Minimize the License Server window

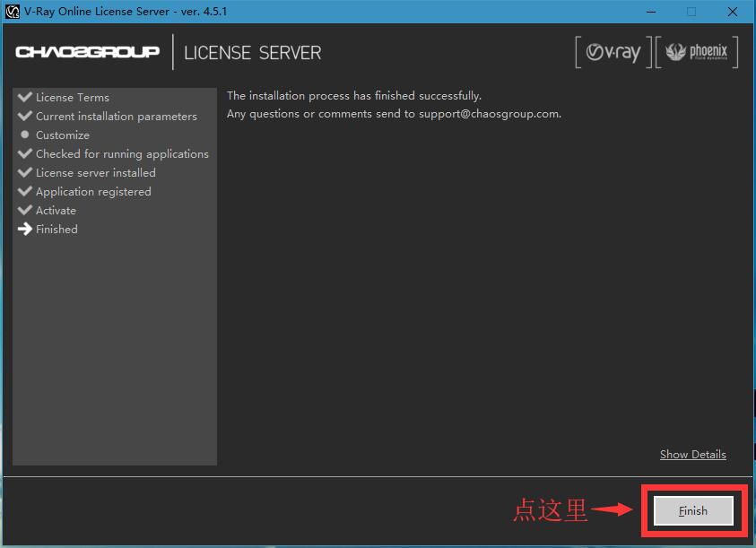pos(651,12)
